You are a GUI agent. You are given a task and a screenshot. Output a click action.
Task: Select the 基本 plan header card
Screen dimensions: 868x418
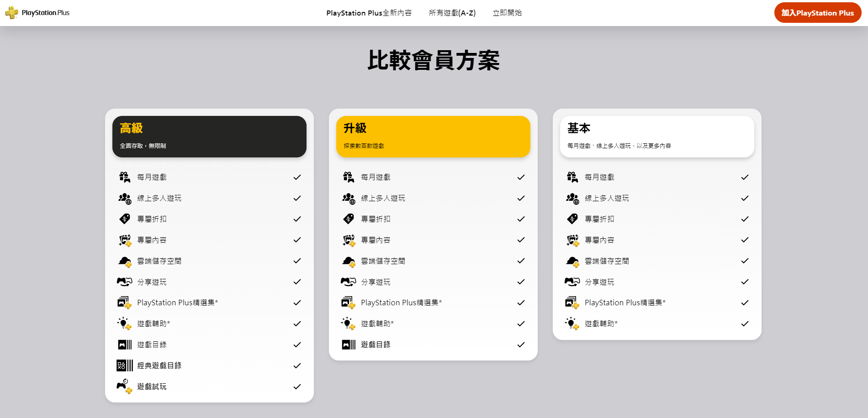point(657,136)
